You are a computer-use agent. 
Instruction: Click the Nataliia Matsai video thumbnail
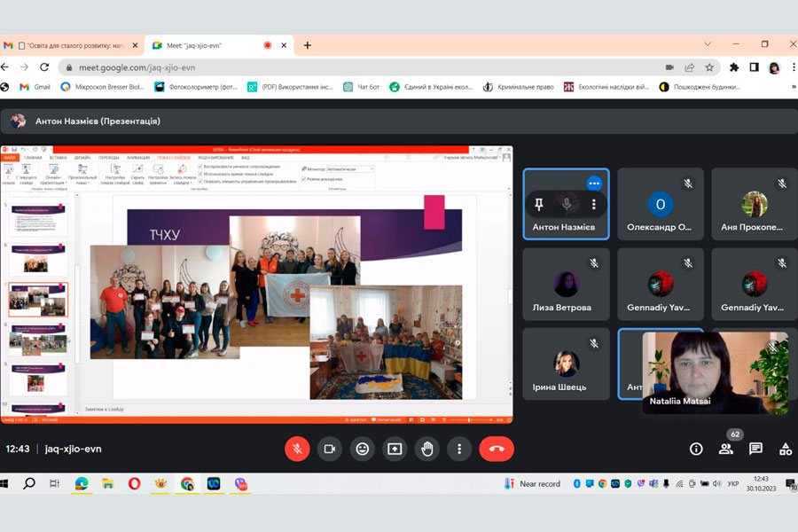(x=715, y=372)
